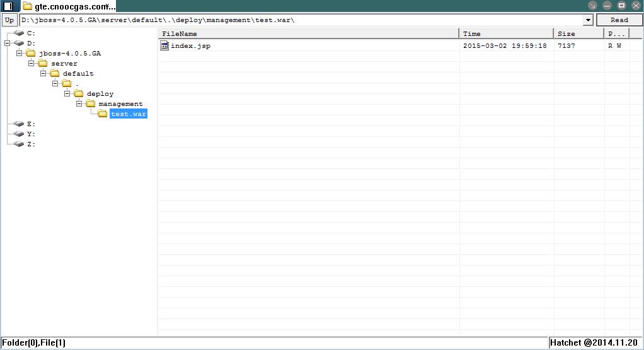
Task: Select the jboss-4.0.5.GA tree label
Action: coord(70,54)
